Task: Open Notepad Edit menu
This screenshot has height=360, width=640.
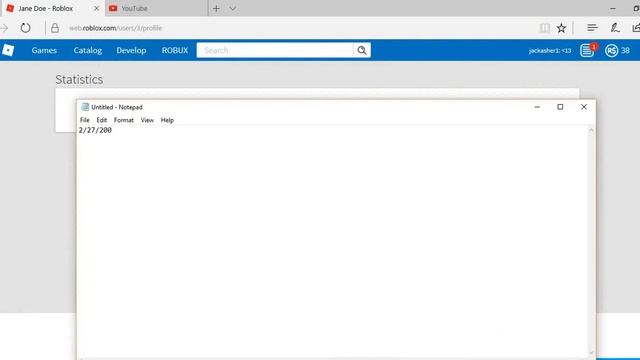Action: (102, 120)
